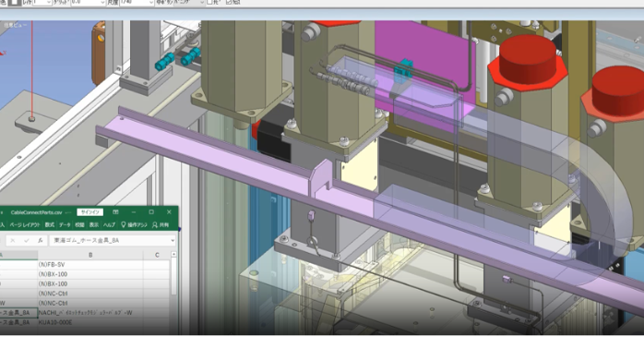The width and height of the screenshot is (644, 337).
Task: Expand the Excel formula bar
Action: point(173,240)
